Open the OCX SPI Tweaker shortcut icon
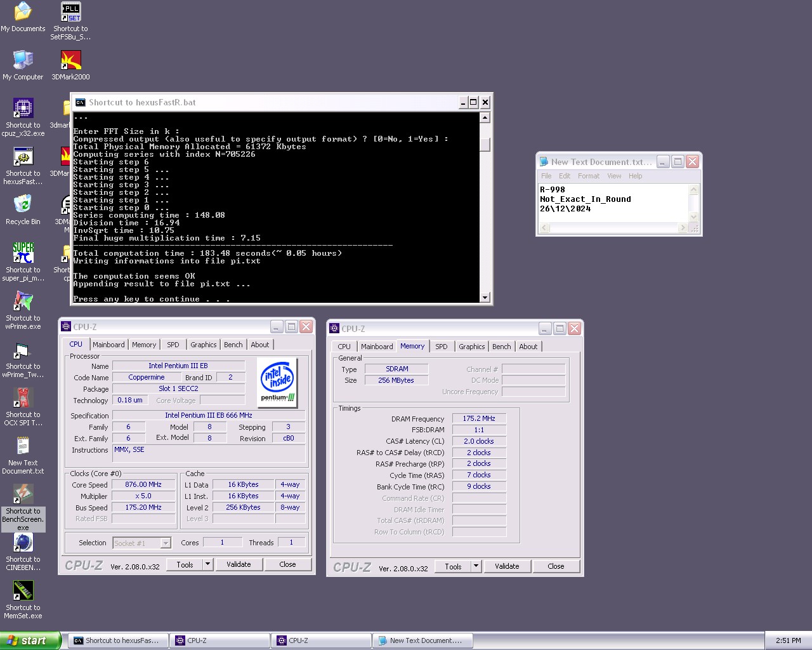 click(x=23, y=397)
